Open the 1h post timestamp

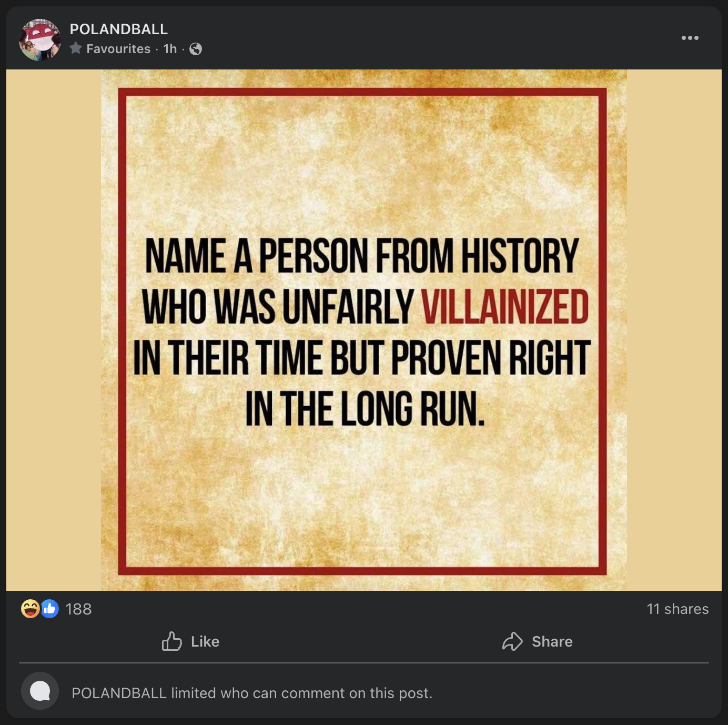coord(170,49)
